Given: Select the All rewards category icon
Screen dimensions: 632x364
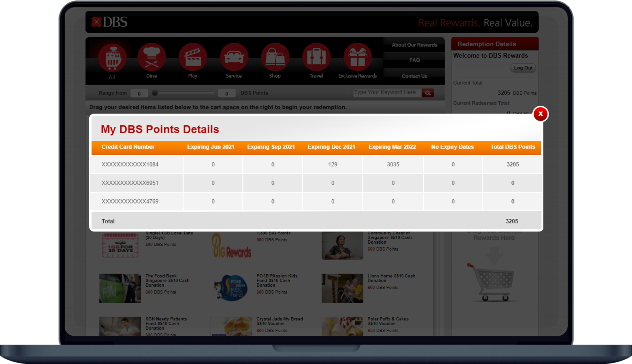Looking at the screenshot, I should pyautogui.click(x=112, y=58).
